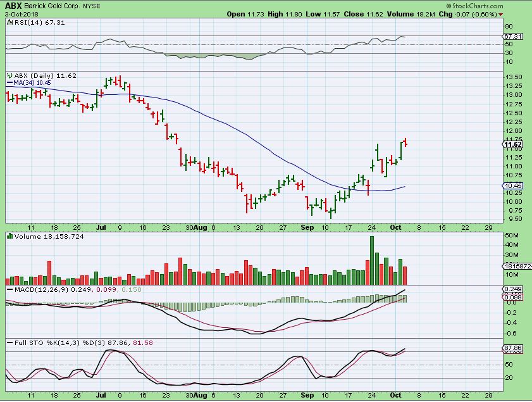Click the 13.50 price axis label
This screenshot has width=532, height=402.
514,77
